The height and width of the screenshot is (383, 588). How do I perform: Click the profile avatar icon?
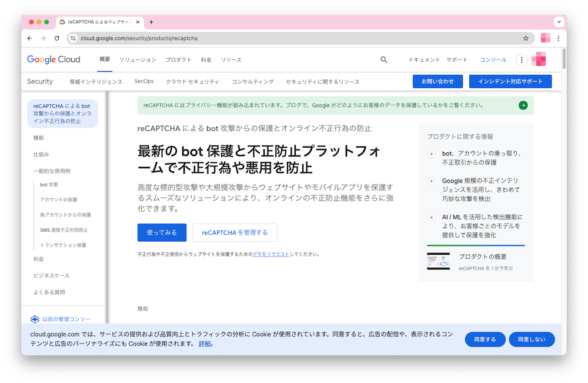(x=539, y=59)
